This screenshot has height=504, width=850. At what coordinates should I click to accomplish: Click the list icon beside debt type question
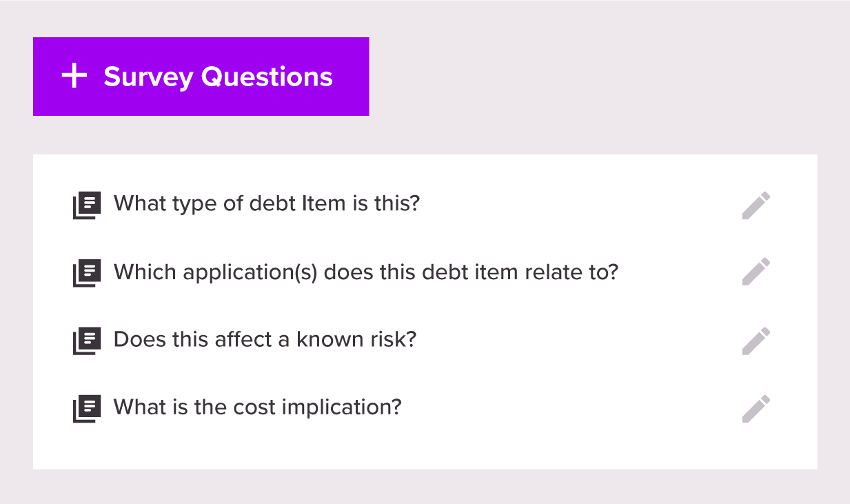pos(87,205)
